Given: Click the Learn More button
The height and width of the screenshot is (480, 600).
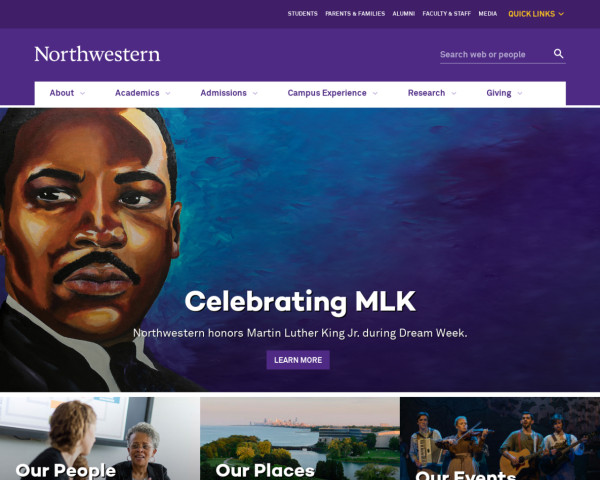Looking at the screenshot, I should pyautogui.click(x=298, y=360).
